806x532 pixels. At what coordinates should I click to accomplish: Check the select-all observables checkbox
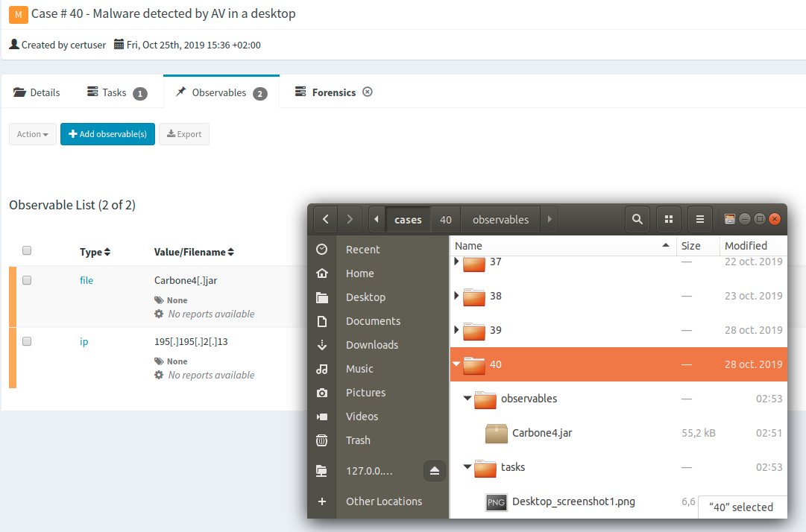click(27, 250)
